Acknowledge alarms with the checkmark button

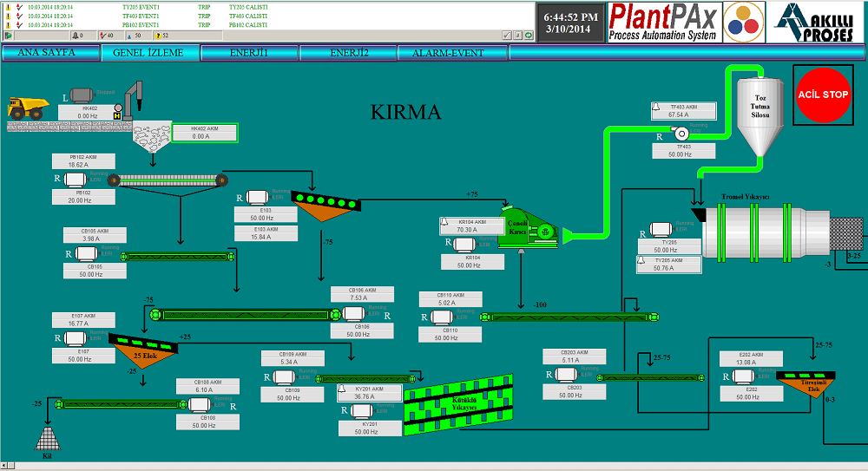pyautogui.click(x=506, y=36)
